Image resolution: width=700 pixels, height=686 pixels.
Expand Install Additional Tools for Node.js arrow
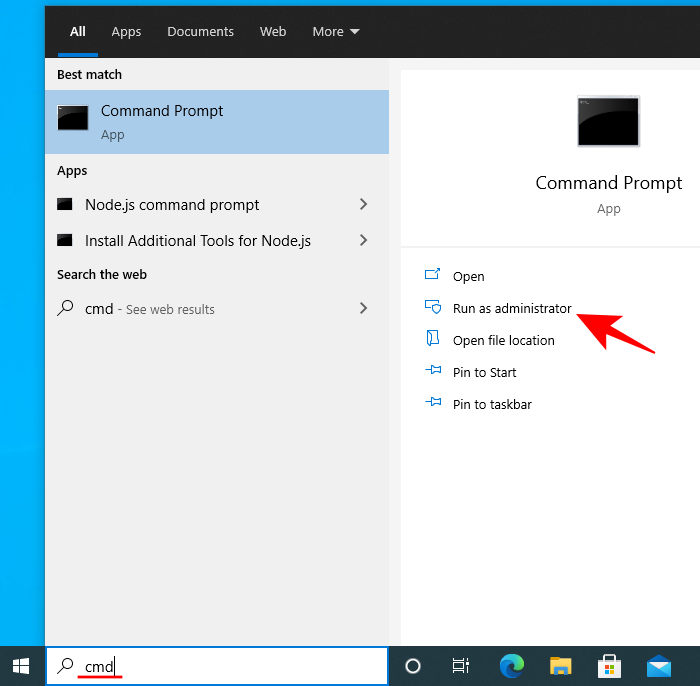pyautogui.click(x=363, y=240)
